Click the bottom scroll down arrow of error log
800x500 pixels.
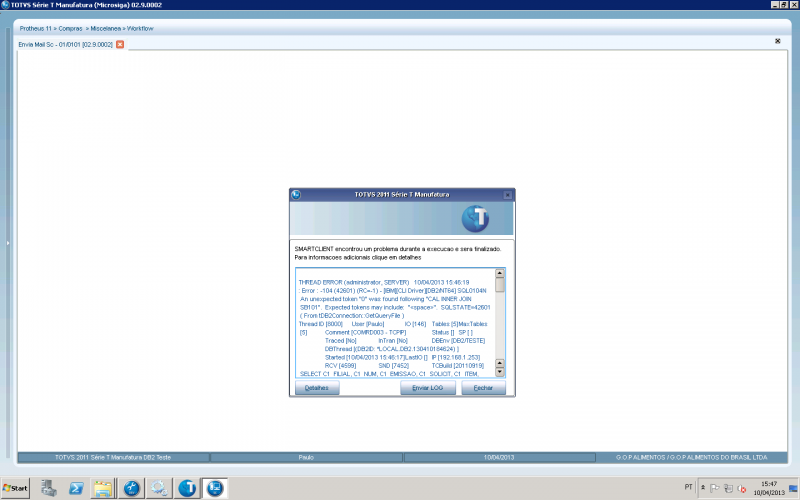pyautogui.click(x=500, y=372)
